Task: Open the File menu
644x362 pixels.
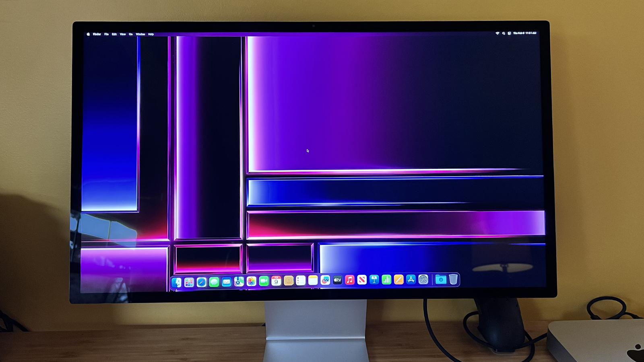Action: (106, 34)
